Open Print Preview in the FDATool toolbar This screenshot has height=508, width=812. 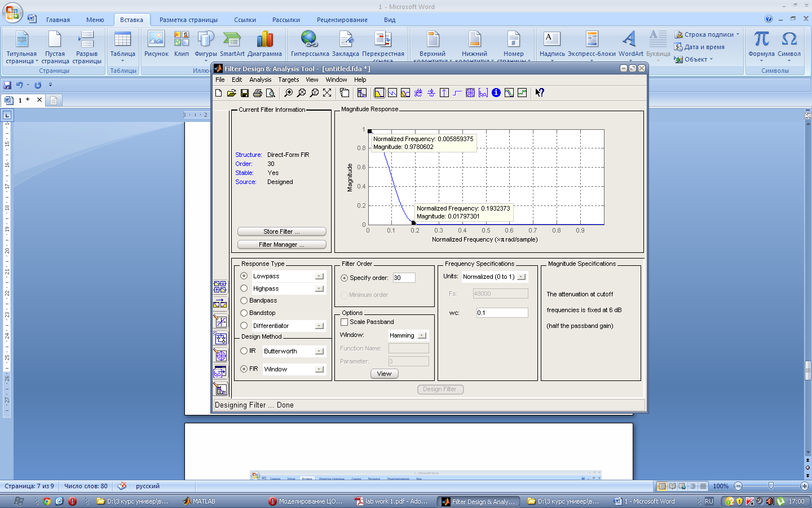[271, 93]
